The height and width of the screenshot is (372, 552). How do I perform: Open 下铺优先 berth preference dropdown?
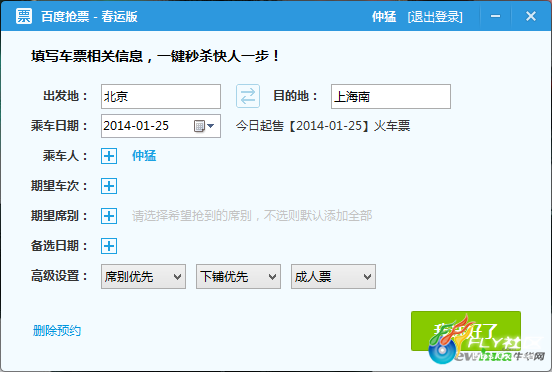pos(238,277)
